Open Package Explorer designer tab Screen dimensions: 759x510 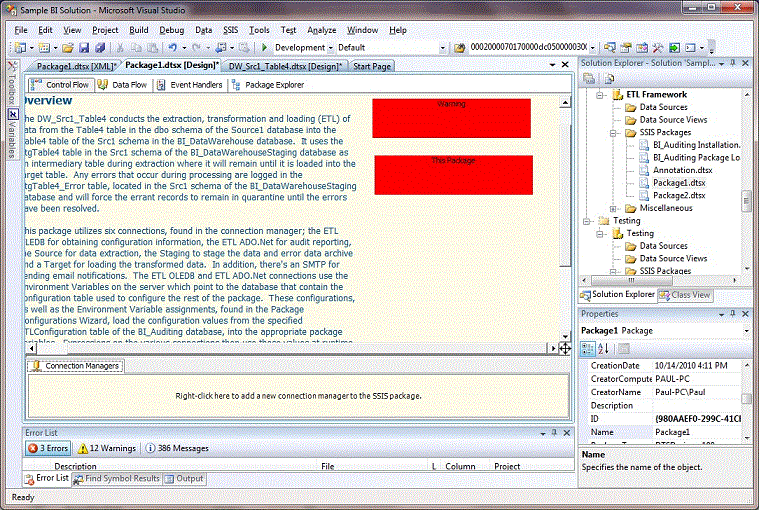269,85
